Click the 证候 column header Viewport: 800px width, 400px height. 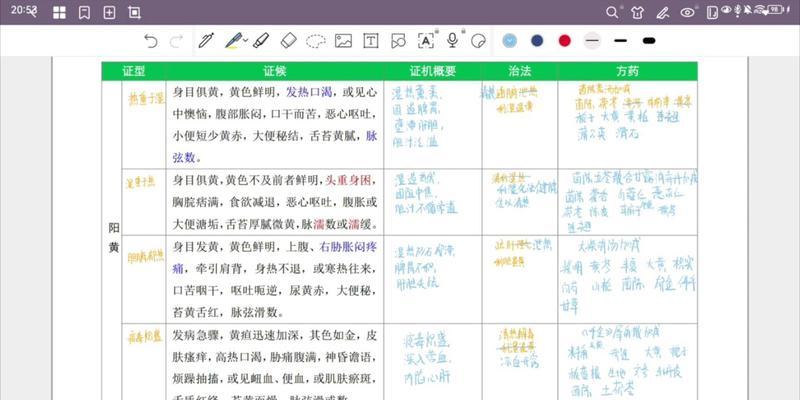(x=274, y=71)
